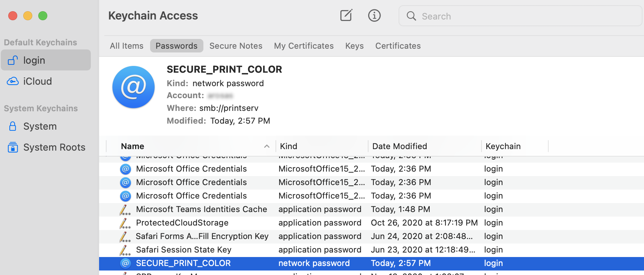Click the green zoom window button
644x275 pixels.
pyautogui.click(x=43, y=16)
